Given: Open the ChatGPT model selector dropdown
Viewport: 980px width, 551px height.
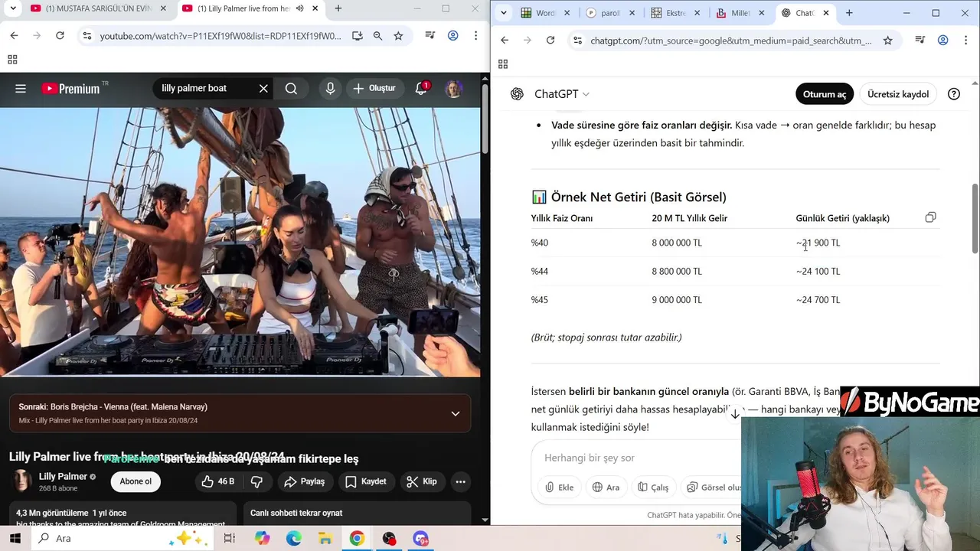Looking at the screenshot, I should click(x=561, y=94).
